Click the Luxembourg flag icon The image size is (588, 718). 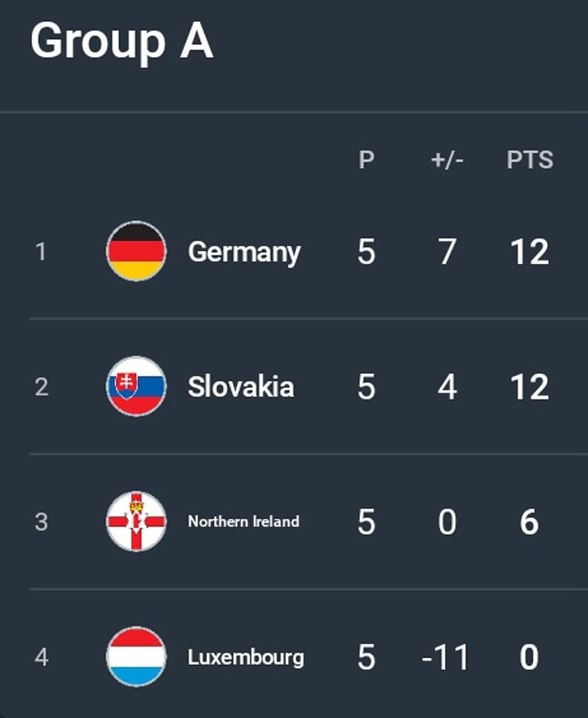click(136, 656)
